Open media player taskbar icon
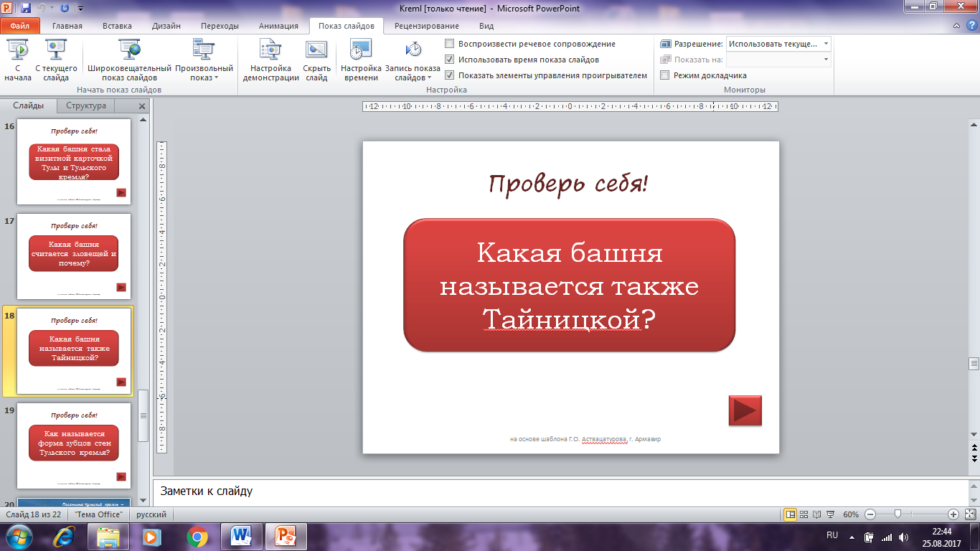980x551 pixels. click(153, 536)
